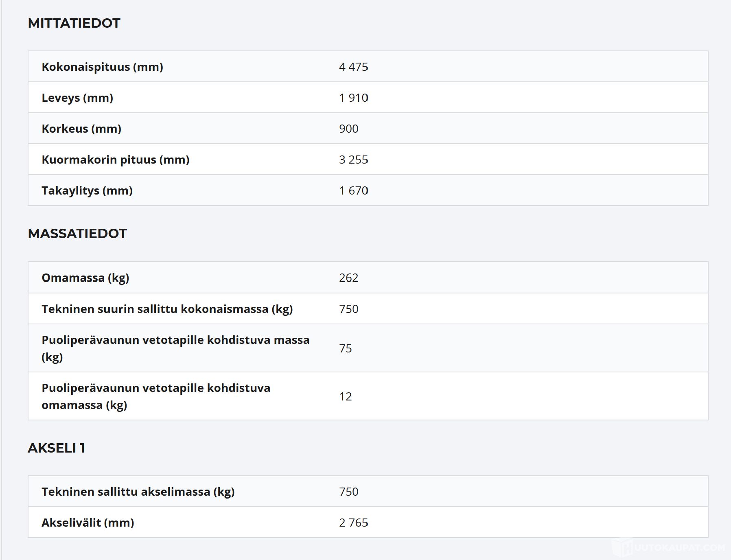This screenshot has height=560, width=731.
Task: Click the total length value 4 475
Action: [x=353, y=67]
